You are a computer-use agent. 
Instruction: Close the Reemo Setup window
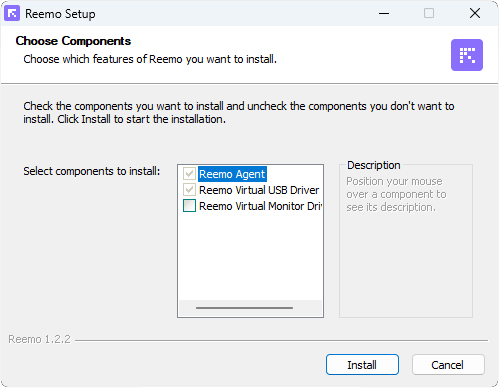coord(475,13)
